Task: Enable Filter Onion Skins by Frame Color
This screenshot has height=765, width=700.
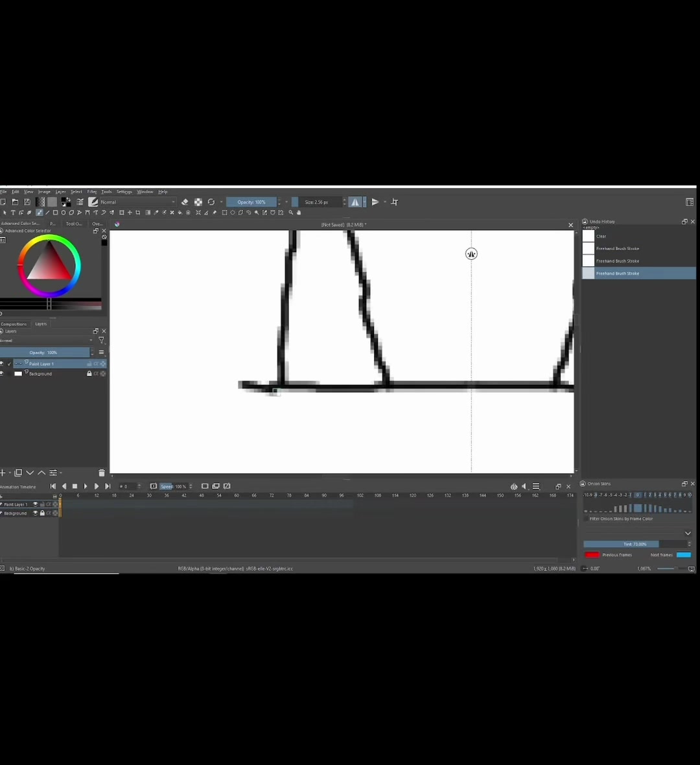Action: tap(586, 519)
